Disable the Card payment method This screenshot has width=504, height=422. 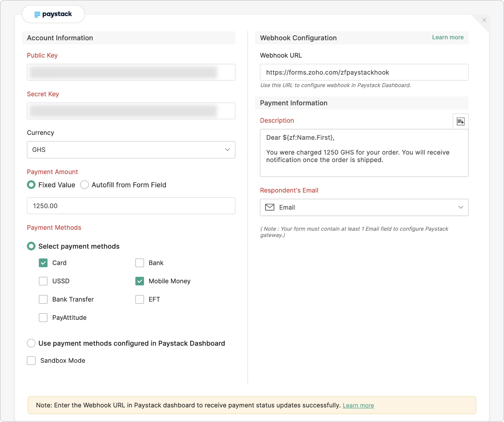43,263
